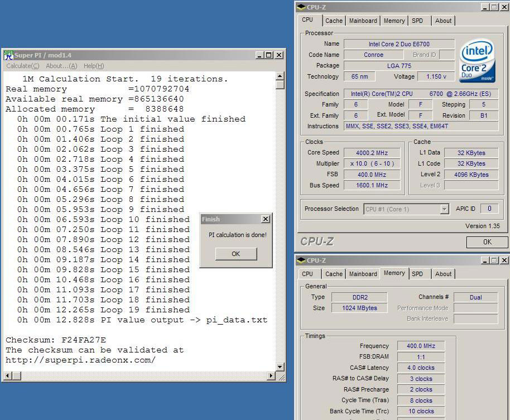Minimize the Super PI window
The width and height of the screenshot is (510, 420).
[x=259, y=55]
